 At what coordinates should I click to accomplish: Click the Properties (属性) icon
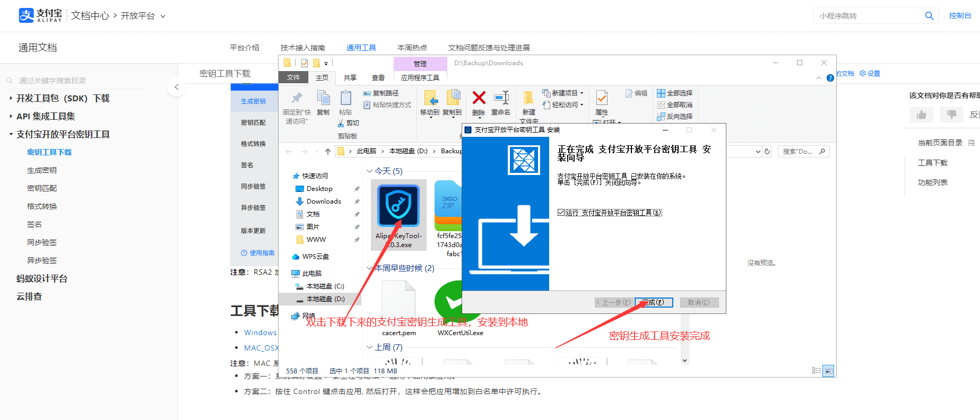pos(602,98)
